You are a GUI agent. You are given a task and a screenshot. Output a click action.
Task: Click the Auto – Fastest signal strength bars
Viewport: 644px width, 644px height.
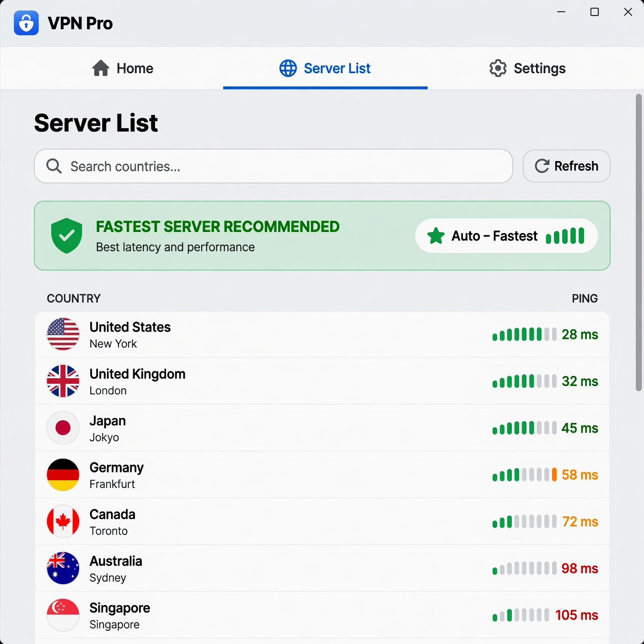[565, 236]
